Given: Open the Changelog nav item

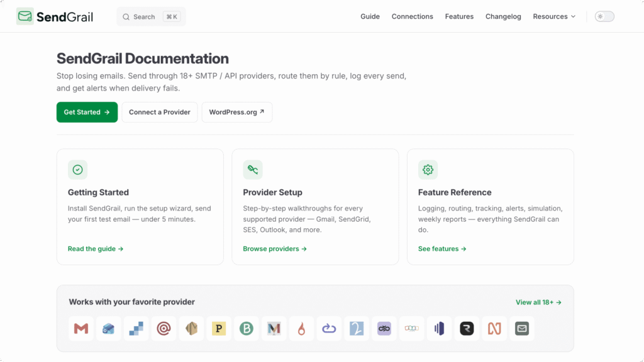Looking at the screenshot, I should coord(503,16).
